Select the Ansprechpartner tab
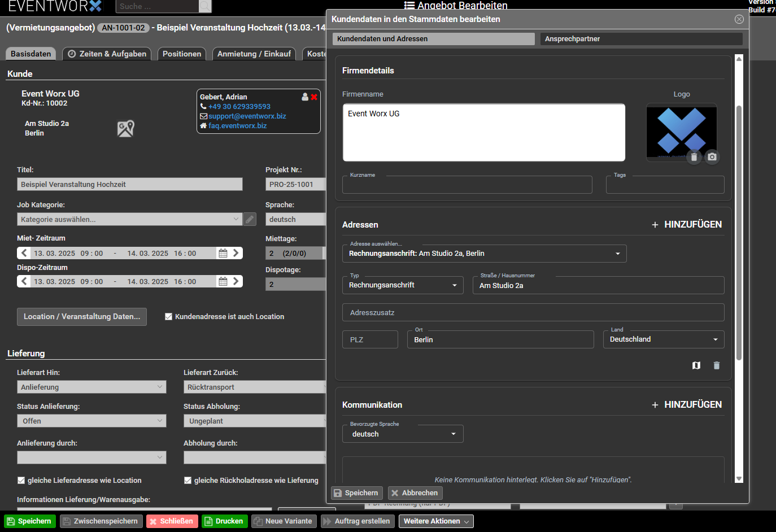This screenshot has width=776, height=532. click(642, 39)
